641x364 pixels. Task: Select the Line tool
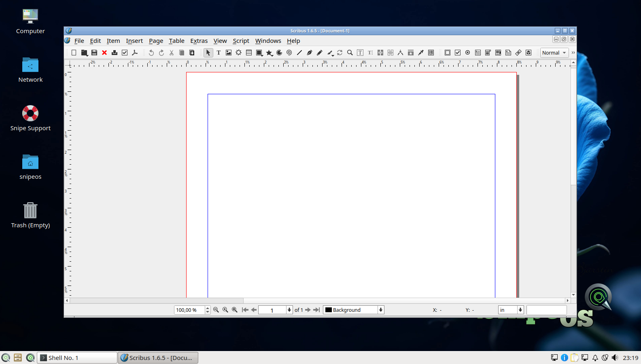(299, 53)
